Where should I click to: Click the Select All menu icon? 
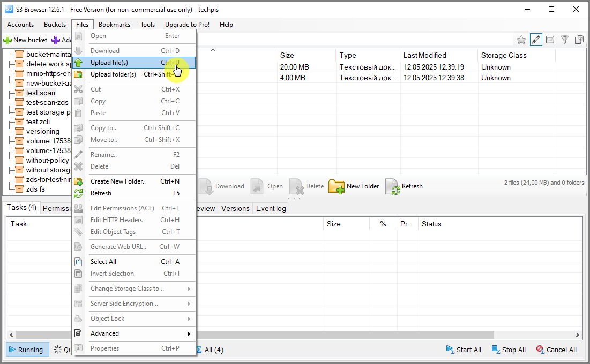click(x=78, y=262)
